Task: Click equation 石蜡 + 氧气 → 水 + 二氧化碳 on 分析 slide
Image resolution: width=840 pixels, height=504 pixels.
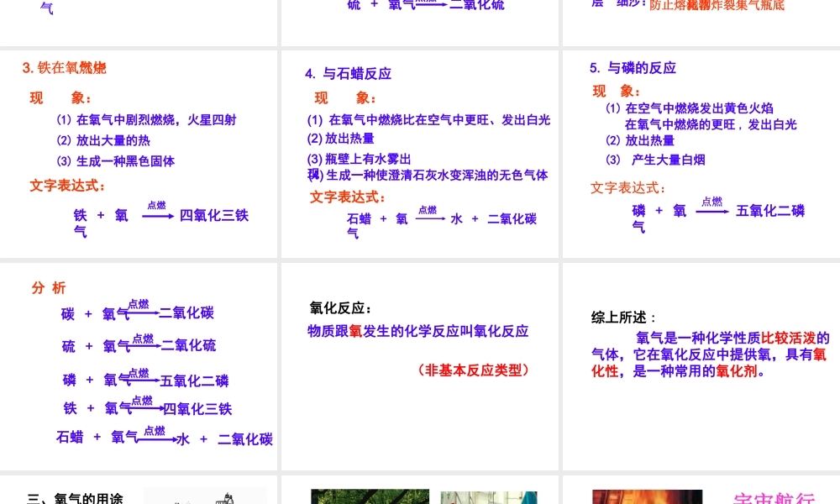Action: coord(165,437)
